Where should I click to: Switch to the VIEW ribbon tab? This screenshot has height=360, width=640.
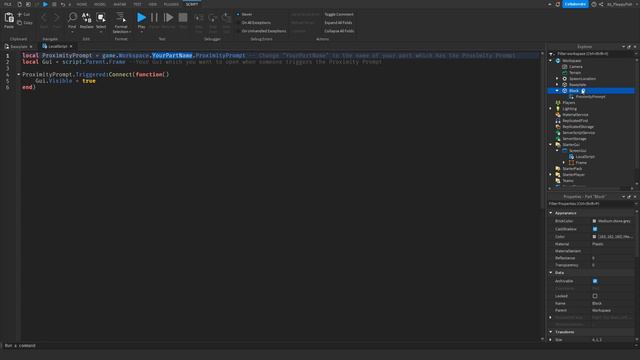pyautogui.click(x=153, y=4)
